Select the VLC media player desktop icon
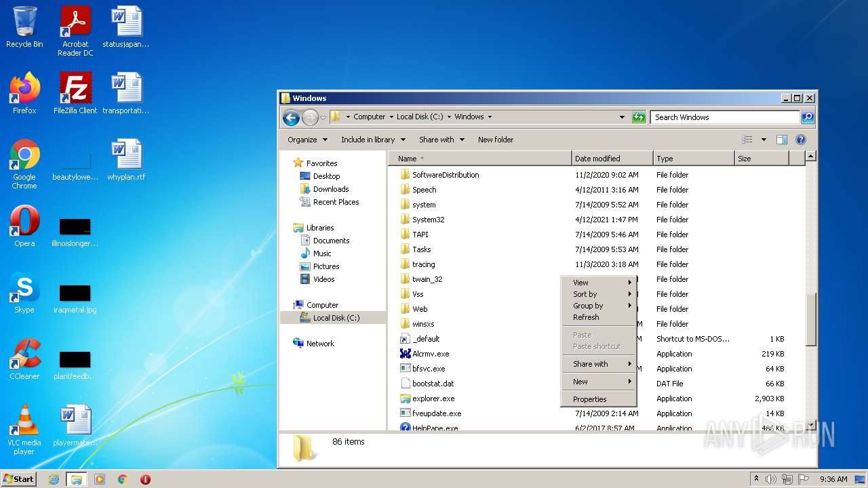Viewport: 868px width, 488px height. pyautogui.click(x=24, y=430)
